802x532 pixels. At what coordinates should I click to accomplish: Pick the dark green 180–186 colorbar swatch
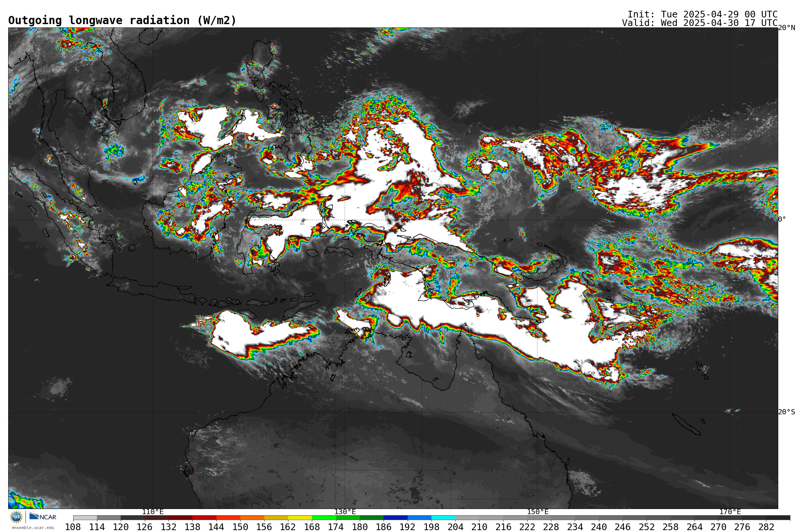pos(372,518)
